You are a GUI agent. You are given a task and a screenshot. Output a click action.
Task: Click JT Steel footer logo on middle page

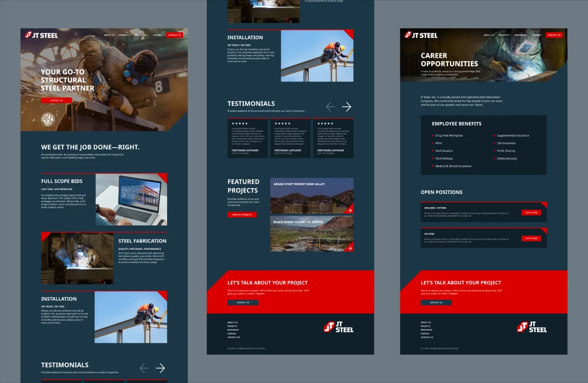click(x=339, y=327)
